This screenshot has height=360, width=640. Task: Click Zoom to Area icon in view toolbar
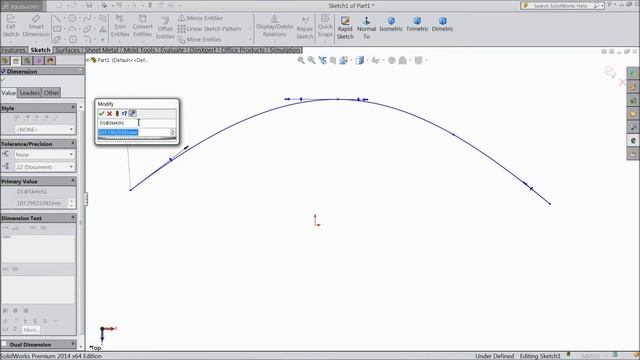point(311,60)
